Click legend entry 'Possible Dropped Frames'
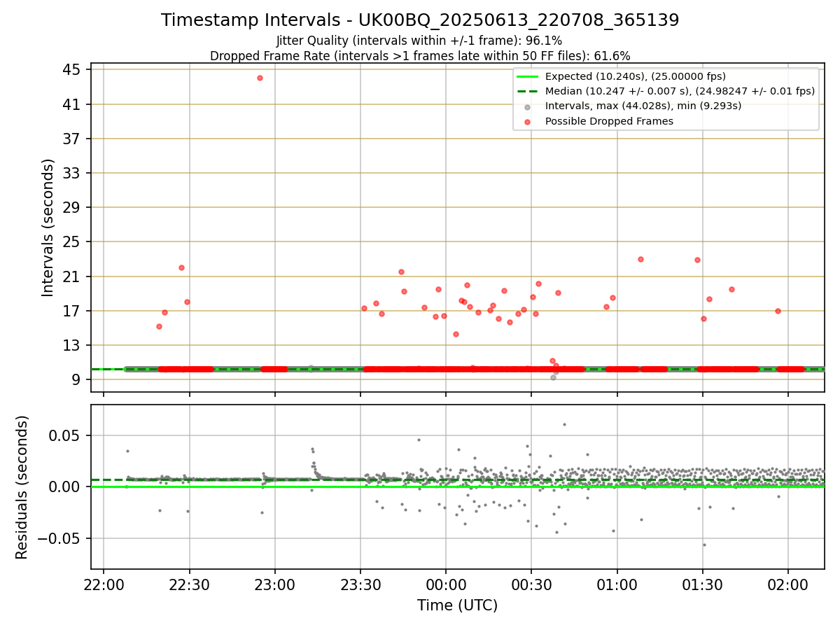Image resolution: width=840 pixels, height=630 pixels. [609, 121]
